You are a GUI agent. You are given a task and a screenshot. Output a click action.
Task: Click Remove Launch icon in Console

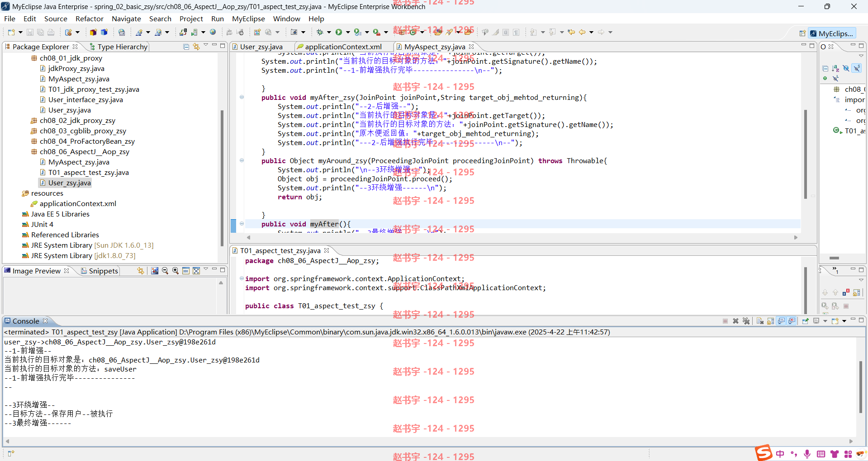735,321
